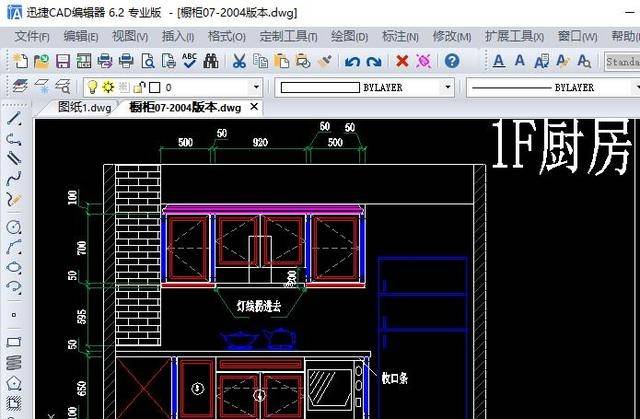Image resolution: width=640 pixels, height=419 pixels.
Task: Select the polyline tool
Action: pyautogui.click(x=14, y=139)
